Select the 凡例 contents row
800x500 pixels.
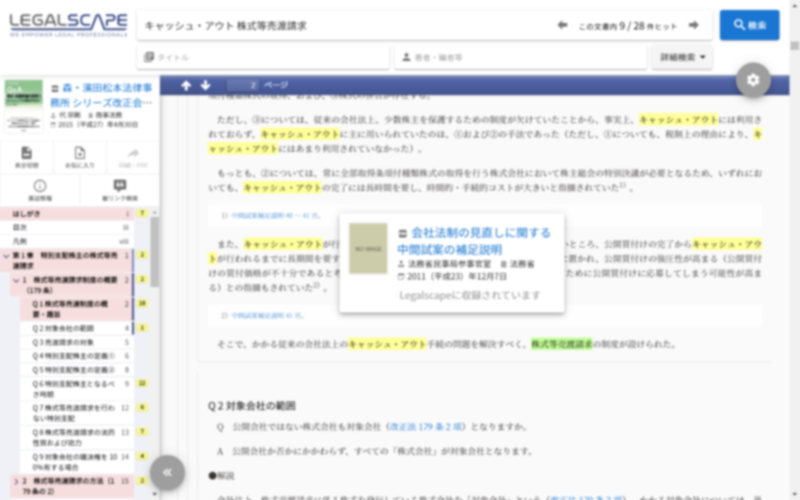click(x=66, y=241)
